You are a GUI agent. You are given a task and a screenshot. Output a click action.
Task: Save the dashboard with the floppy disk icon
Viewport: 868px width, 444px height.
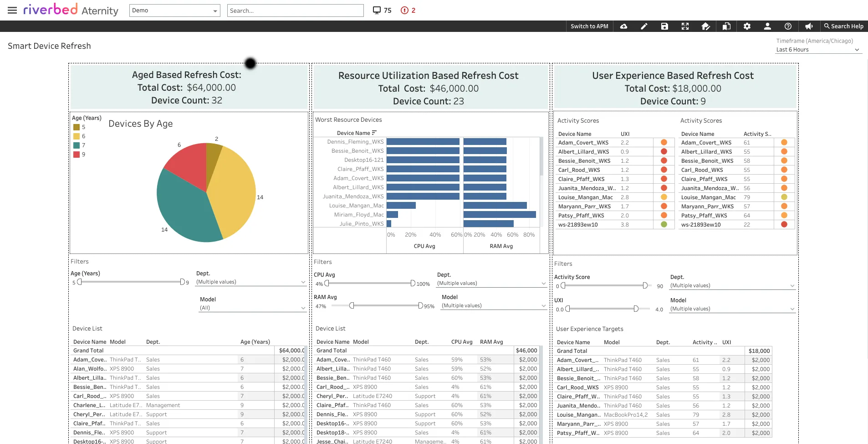click(664, 26)
